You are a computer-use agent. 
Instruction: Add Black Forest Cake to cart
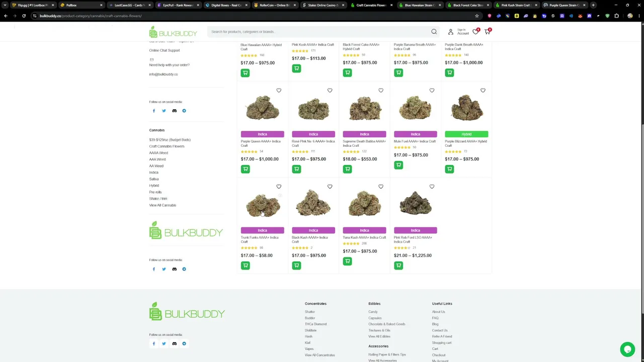[x=347, y=73]
